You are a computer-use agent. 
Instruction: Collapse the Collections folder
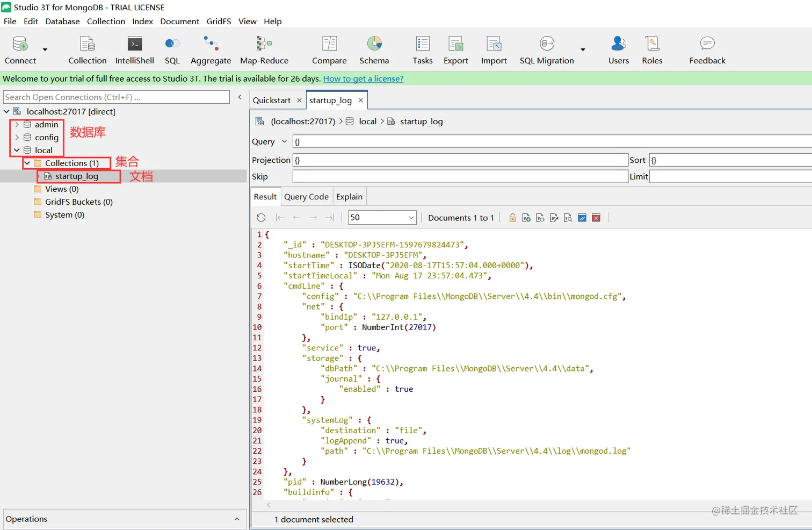[27, 163]
